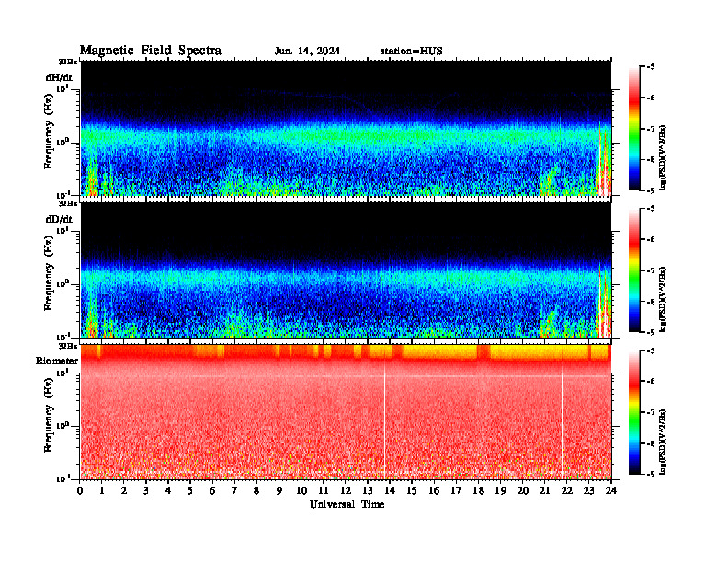Click the hour "4" tick label
Screen dimensions: 728x563
168,491
